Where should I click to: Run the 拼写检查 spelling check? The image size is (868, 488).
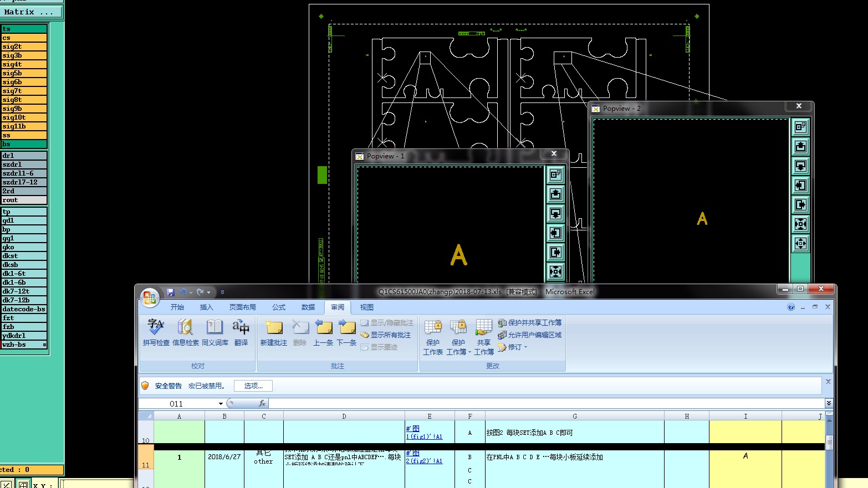pyautogui.click(x=156, y=332)
